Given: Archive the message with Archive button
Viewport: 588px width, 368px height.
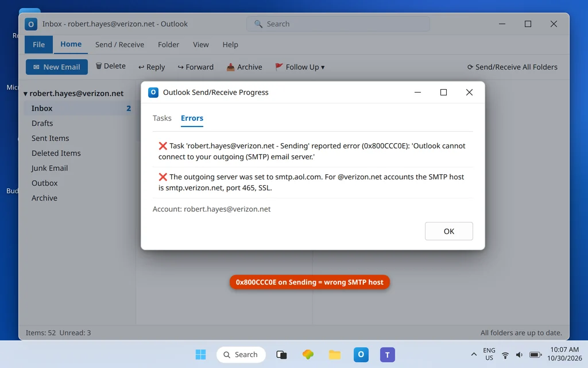Looking at the screenshot, I should coord(244,67).
